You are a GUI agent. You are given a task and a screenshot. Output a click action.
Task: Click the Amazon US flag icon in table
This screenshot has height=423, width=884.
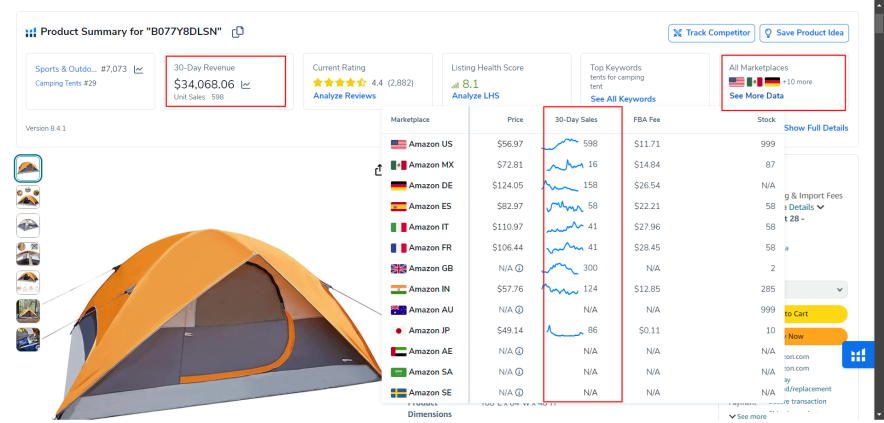tap(399, 144)
